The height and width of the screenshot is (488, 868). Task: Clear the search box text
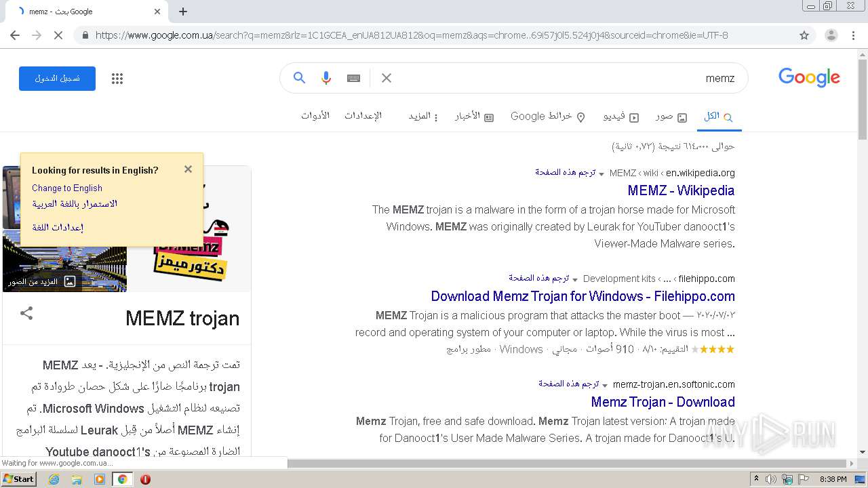click(387, 78)
